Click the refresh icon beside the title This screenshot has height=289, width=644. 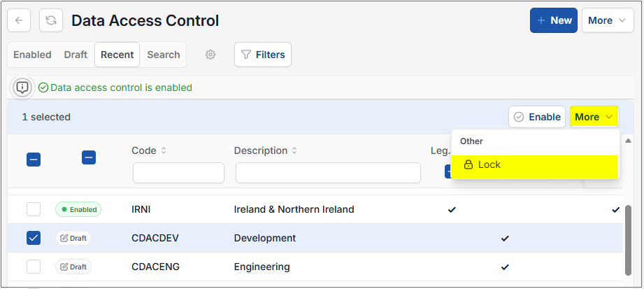pos(51,20)
